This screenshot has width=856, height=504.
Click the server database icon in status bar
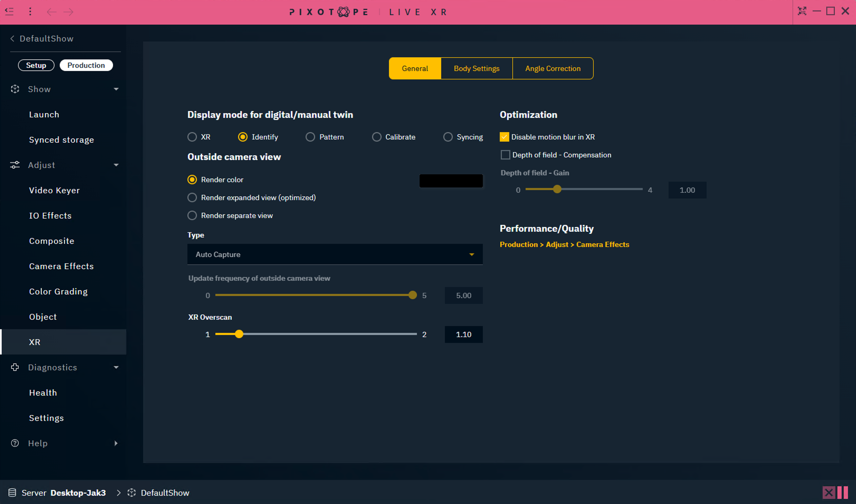point(12,492)
